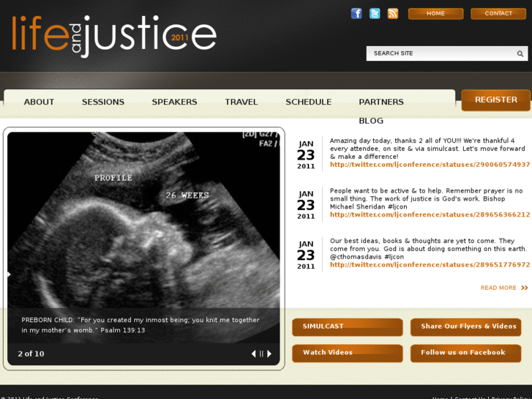Go to previous slide arrow
The width and height of the screenshot is (532, 399).
pos(253,354)
